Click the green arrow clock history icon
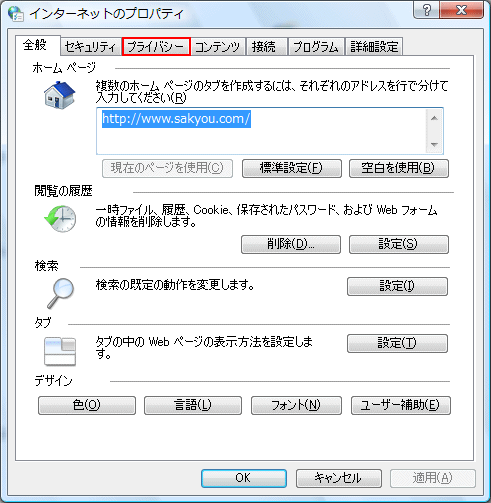The height and width of the screenshot is (503, 491). coord(60,218)
